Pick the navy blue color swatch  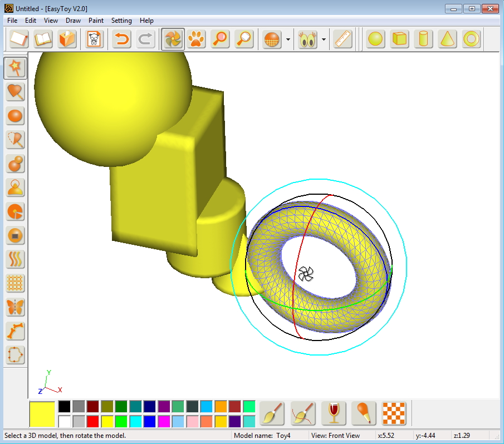point(149,406)
